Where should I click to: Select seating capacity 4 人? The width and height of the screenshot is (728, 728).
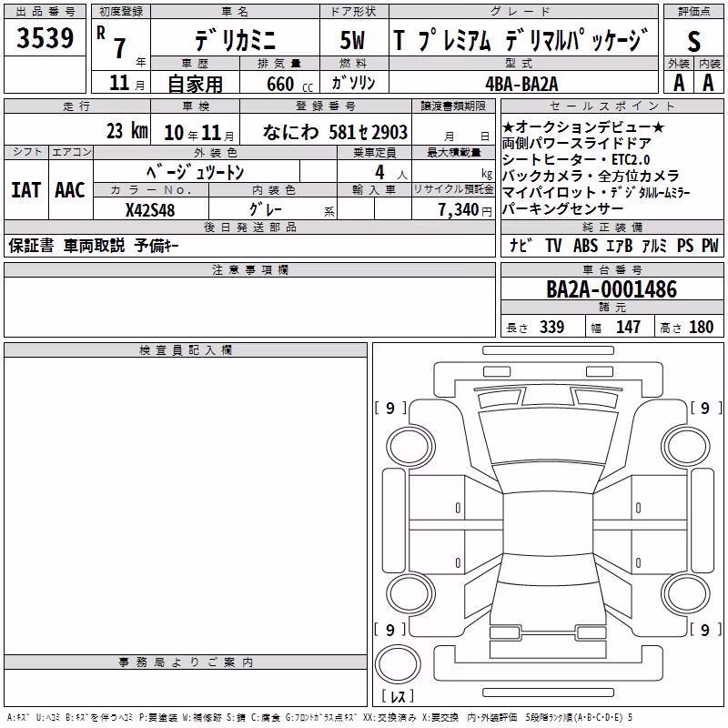391,172
